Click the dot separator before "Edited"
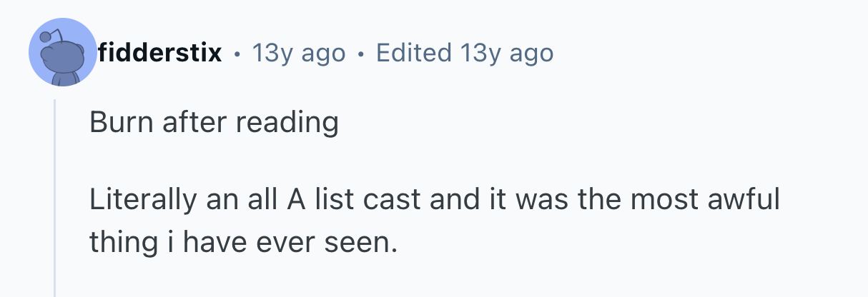 click(360, 54)
